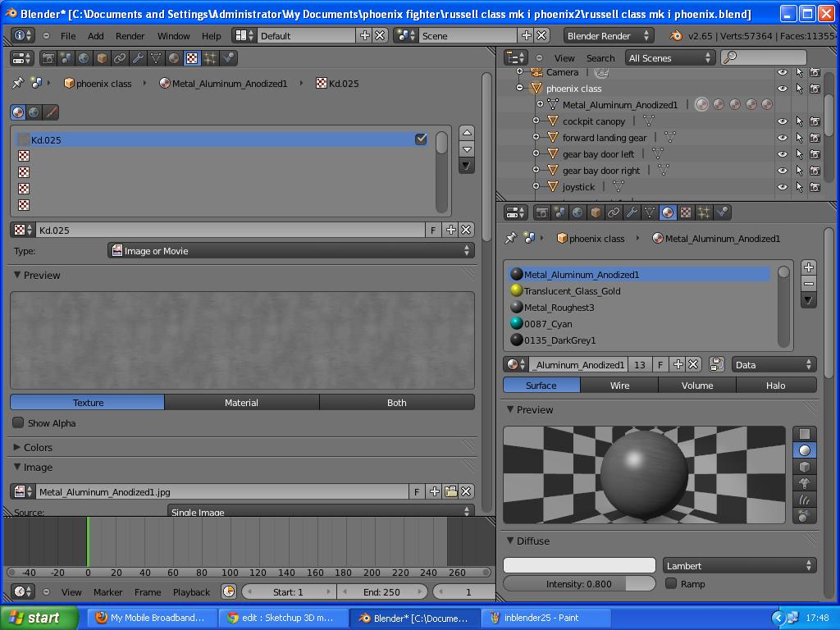Select the Modifiers wrench icon in Properties
The image size is (840, 630).
click(x=631, y=212)
